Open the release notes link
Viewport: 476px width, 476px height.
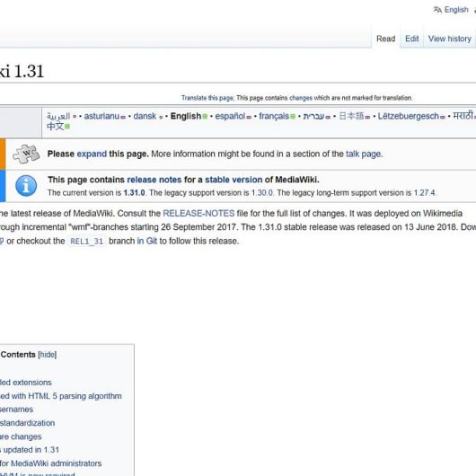tap(154, 180)
